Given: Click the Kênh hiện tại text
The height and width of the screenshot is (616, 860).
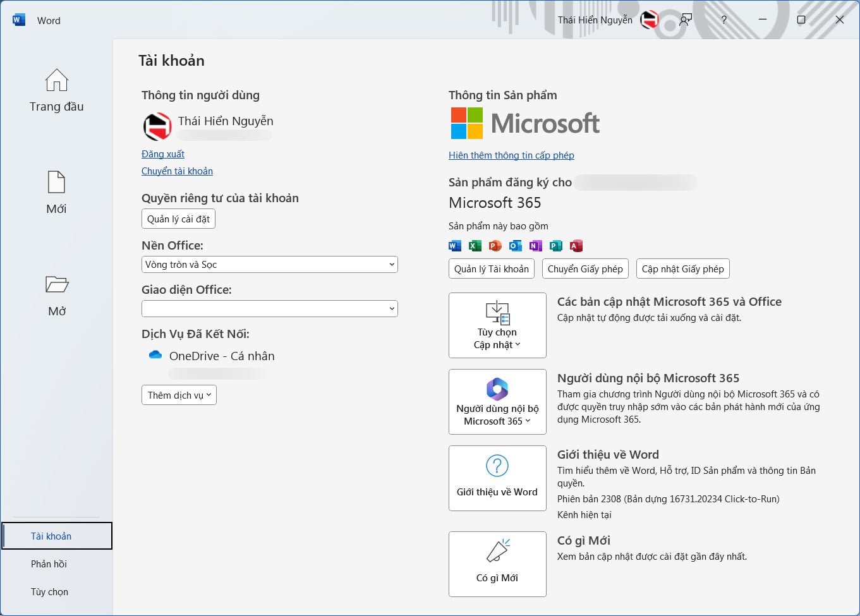Looking at the screenshot, I should pos(584,515).
